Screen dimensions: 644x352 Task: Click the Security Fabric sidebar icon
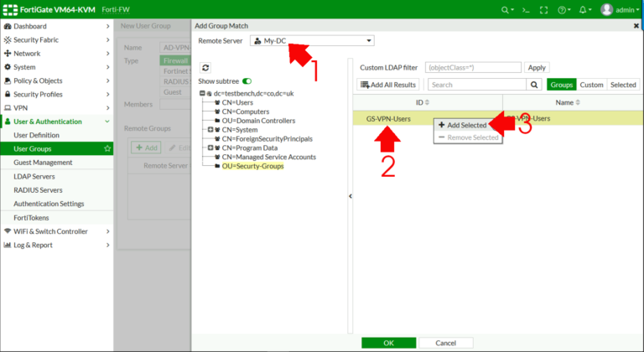click(x=8, y=40)
